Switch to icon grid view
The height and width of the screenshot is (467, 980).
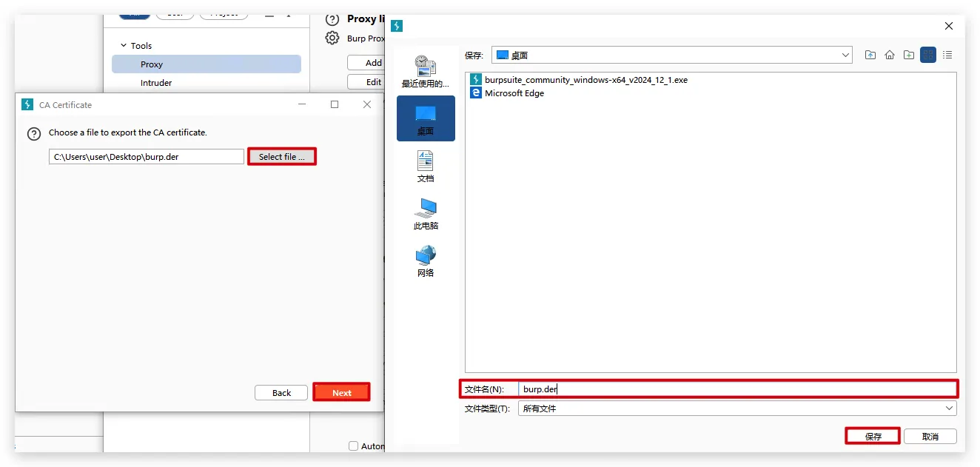tap(928, 56)
